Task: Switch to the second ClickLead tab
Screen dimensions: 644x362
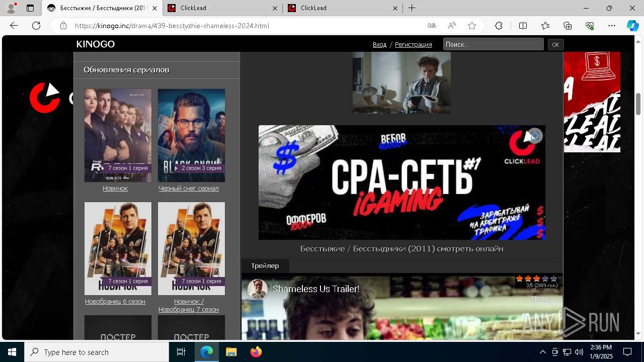Action: (x=342, y=8)
